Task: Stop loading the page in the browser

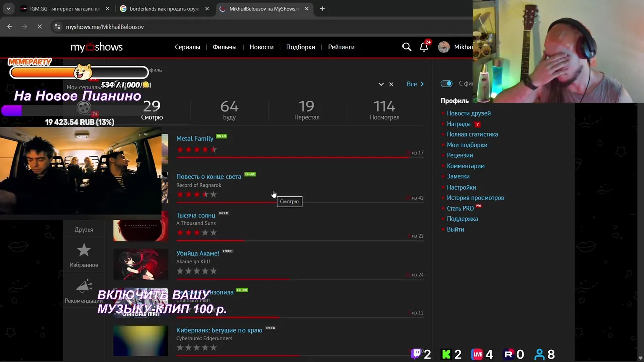Action: [x=40, y=27]
